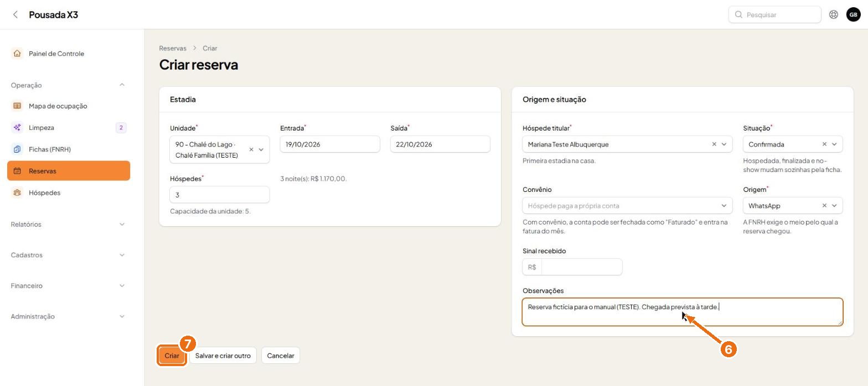Screen dimensions: 868x386
Task: Clear the Origem WhatsApp selection
Action: (824, 206)
